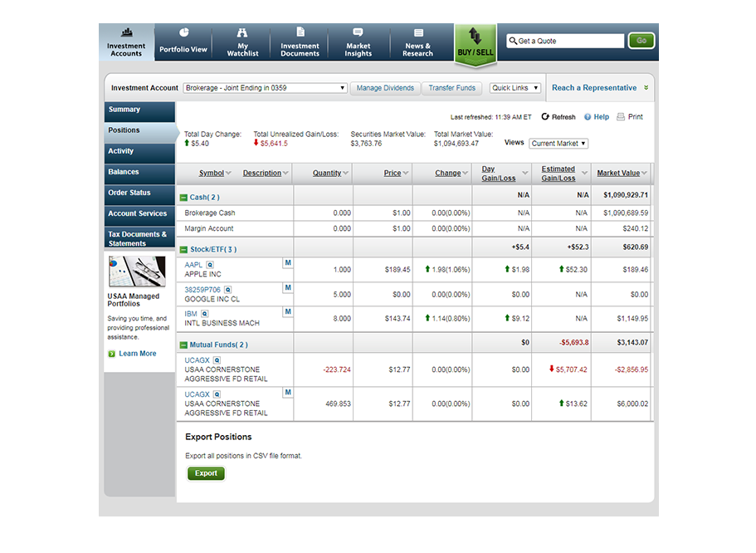Open the Quick Links dropdown
Image resolution: width=756 pixels, height=553 pixels.
tap(515, 88)
